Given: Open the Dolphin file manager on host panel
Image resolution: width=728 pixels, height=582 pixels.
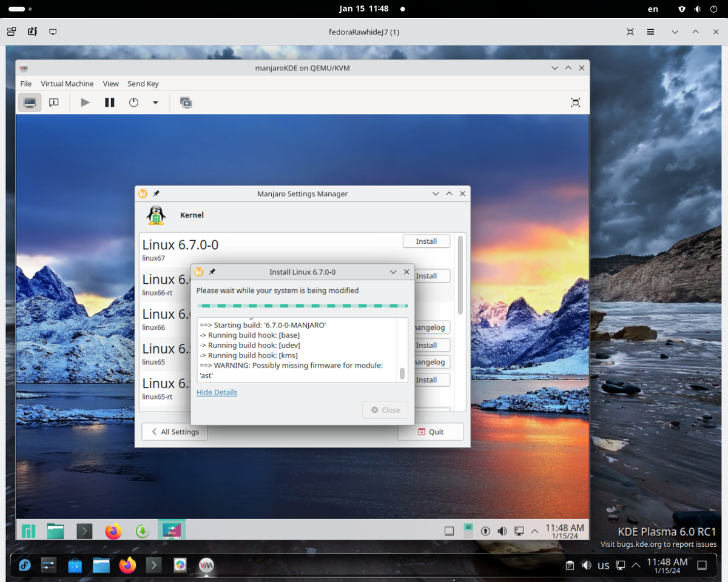Looking at the screenshot, I should tap(101, 566).
